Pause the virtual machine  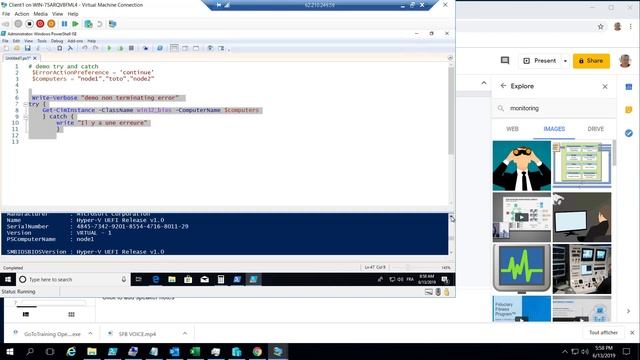(x=64, y=24)
